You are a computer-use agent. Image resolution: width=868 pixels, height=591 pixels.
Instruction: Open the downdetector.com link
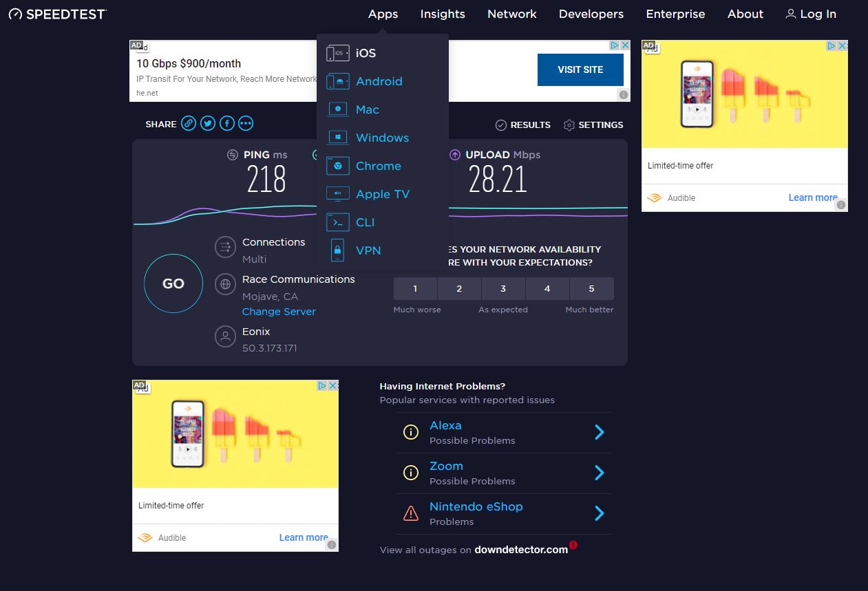point(521,549)
